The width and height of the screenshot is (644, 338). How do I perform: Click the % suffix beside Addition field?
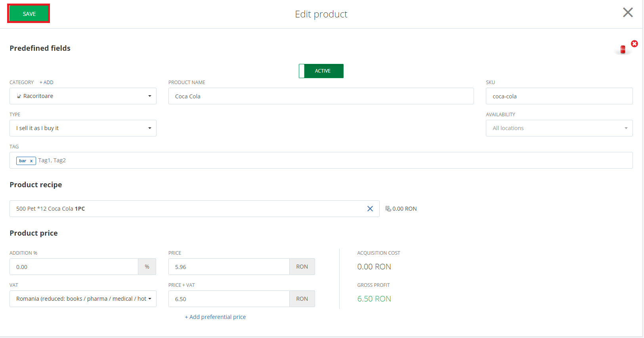[x=147, y=267]
